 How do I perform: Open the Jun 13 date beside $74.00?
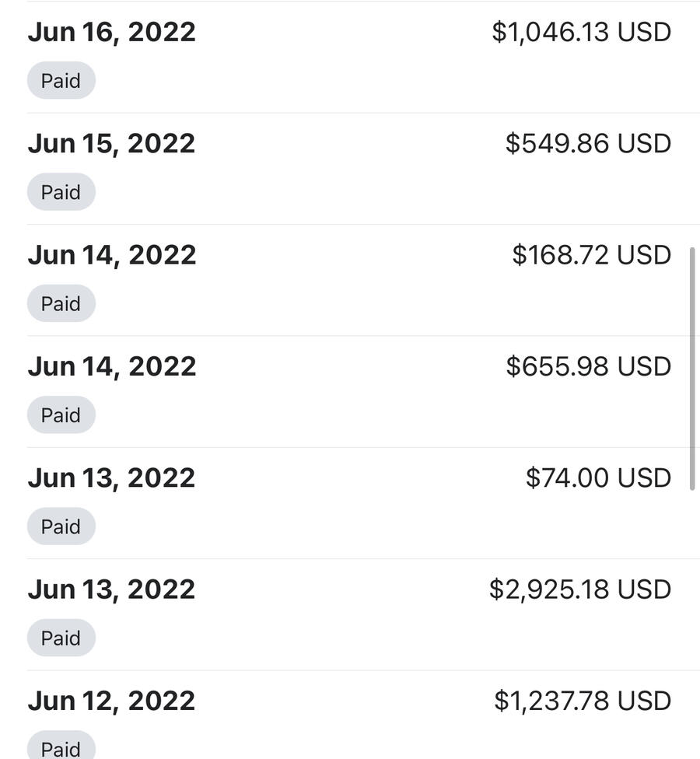click(x=111, y=477)
